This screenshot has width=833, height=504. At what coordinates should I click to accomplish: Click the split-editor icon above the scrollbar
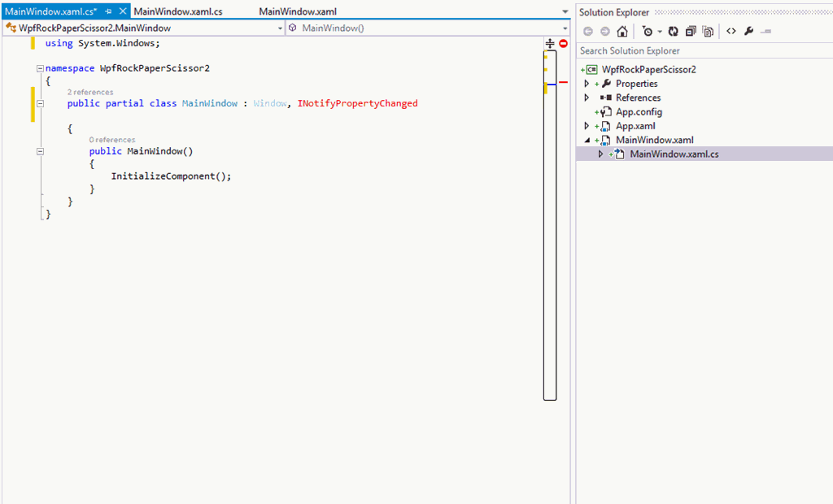pyautogui.click(x=550, y=43)
